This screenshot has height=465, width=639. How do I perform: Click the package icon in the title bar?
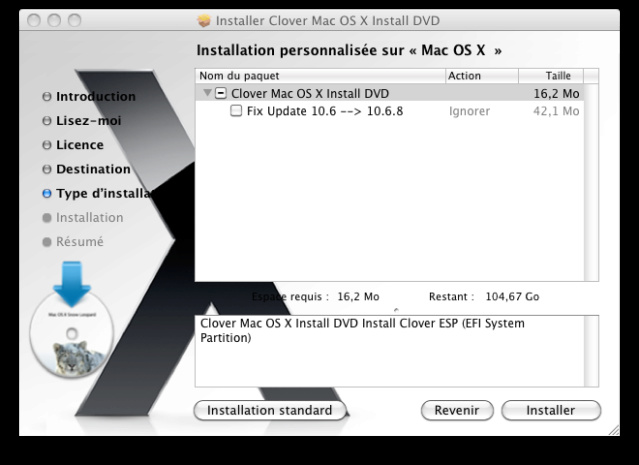coord(204,20)
